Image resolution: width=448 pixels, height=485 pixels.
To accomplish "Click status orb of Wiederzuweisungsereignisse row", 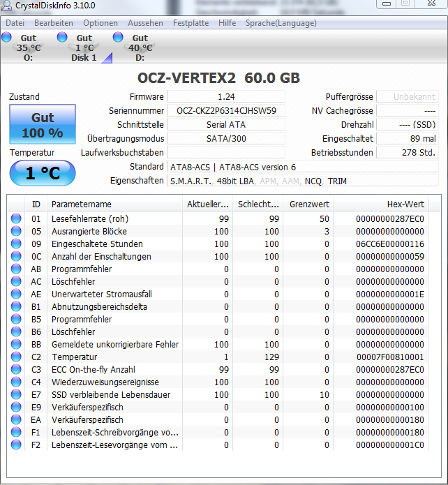I will (16, 382).
